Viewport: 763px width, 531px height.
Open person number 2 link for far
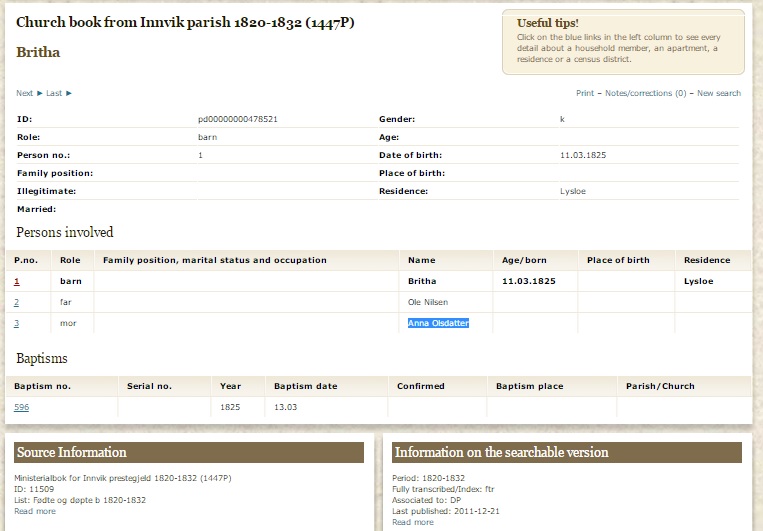(16, 302)
